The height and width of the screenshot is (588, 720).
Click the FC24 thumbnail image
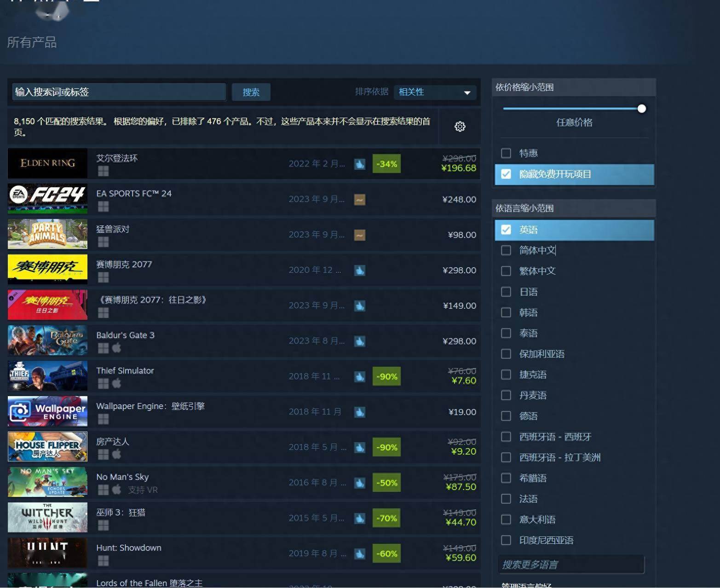tap(47, 199)
